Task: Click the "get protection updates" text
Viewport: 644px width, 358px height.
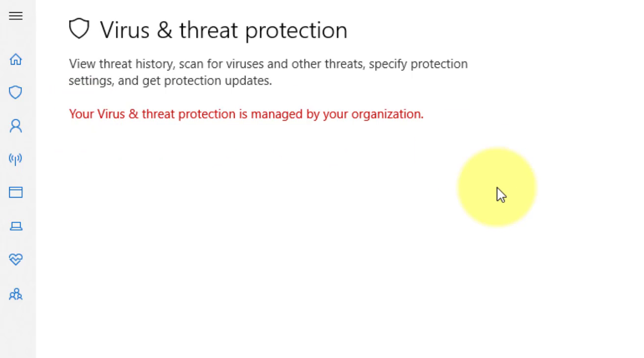Action: click(206, 81)
